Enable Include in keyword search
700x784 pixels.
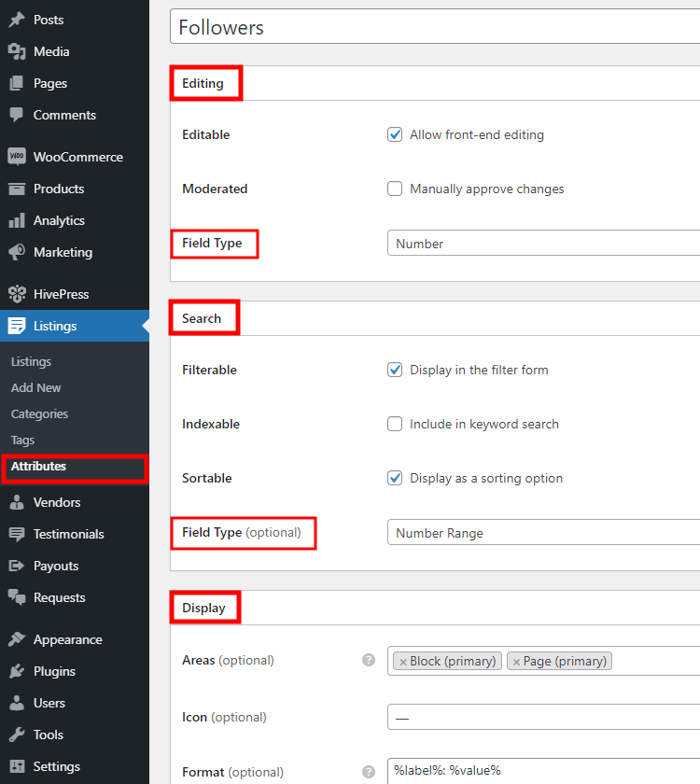coord(395,424)
